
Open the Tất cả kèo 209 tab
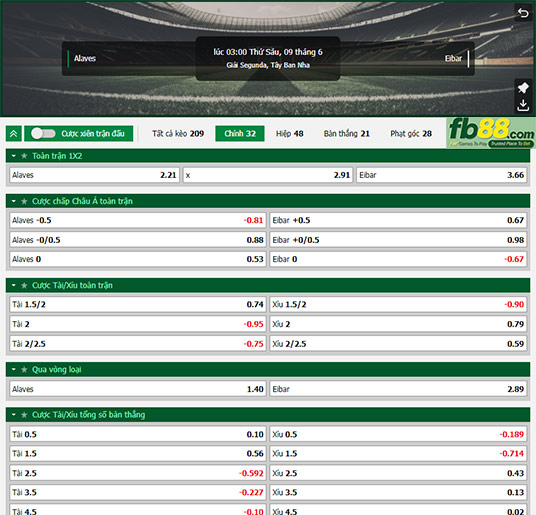coord(178,134)
